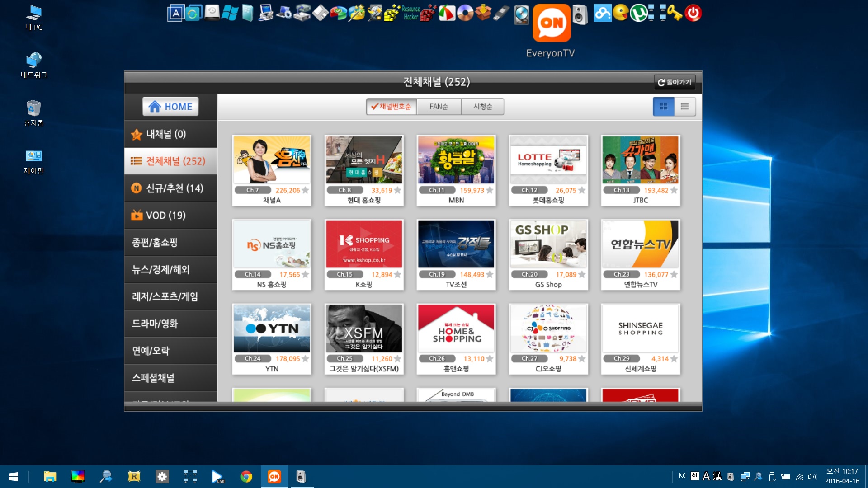The image size is (868, 488).
Task: Click the 돌아가기 back button
Action: coord(675,82)
